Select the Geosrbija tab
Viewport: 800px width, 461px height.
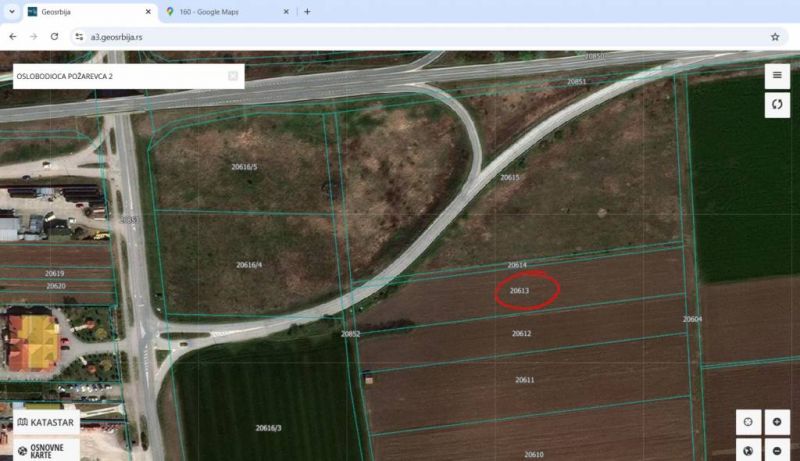coord(85,11)
